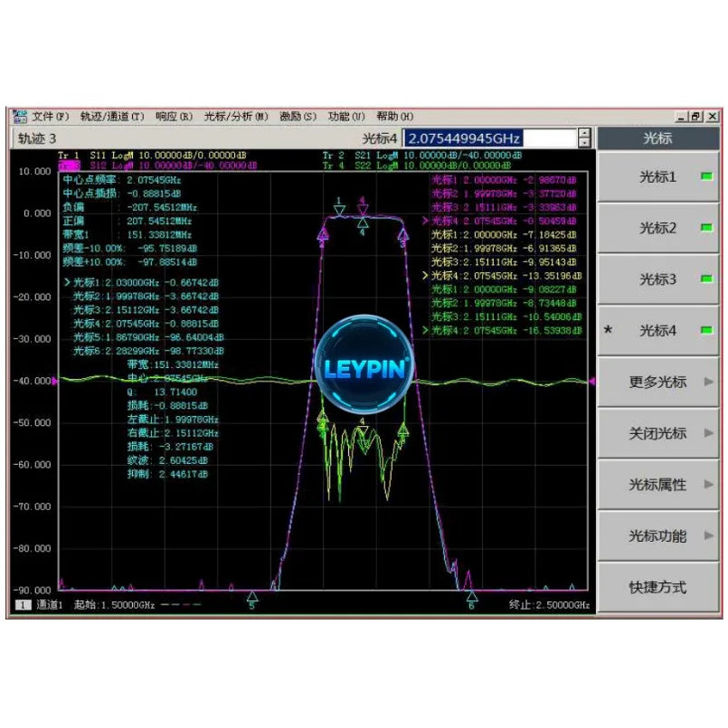Open the 轨迹/通道(T) menu
Image resolution: width=728 pixels, height=728 pixels.
tap(112, 116)
